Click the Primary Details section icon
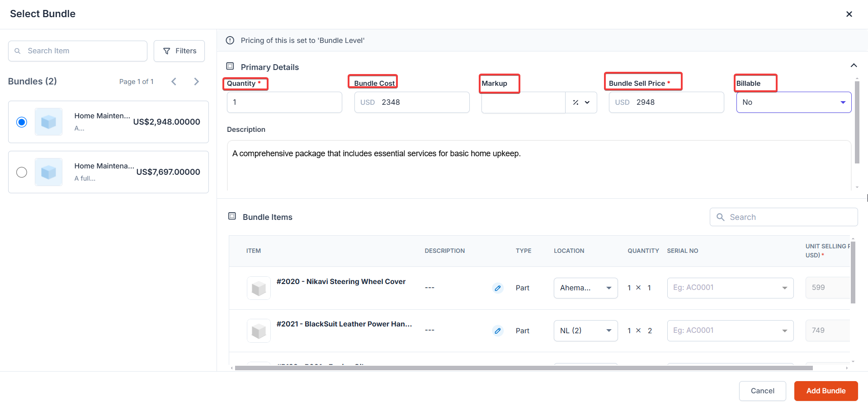This screenshot has height=410, width=868. (x=230, y=66)
